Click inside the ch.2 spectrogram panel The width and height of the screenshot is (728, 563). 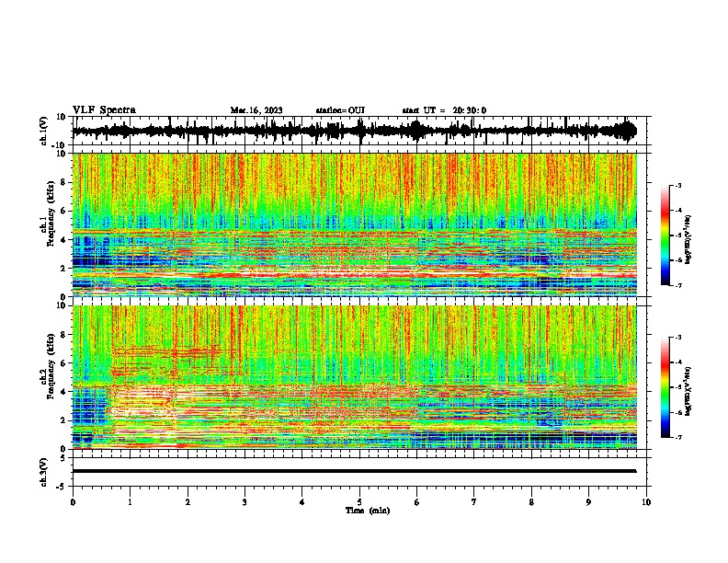tap(355, 377)
